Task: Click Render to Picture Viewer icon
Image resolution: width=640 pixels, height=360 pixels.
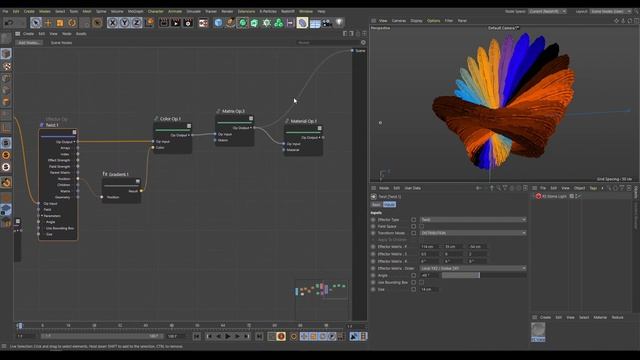Action: 176,23
